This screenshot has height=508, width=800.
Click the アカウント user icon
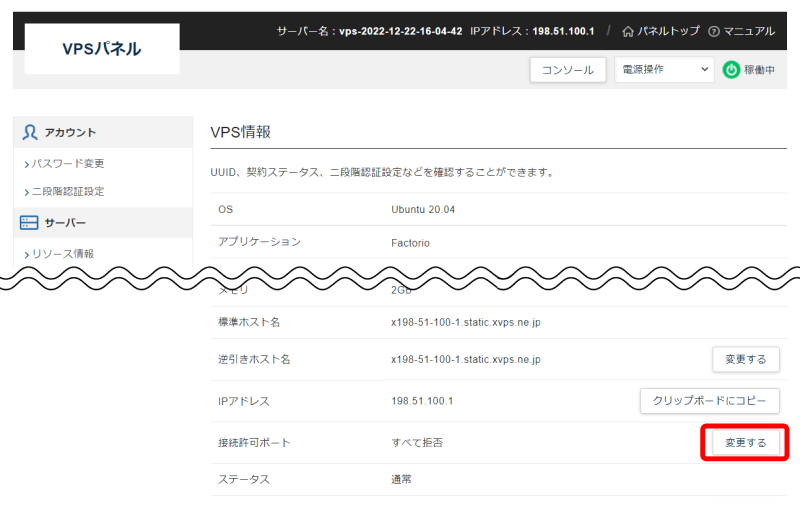pos(30,133)
